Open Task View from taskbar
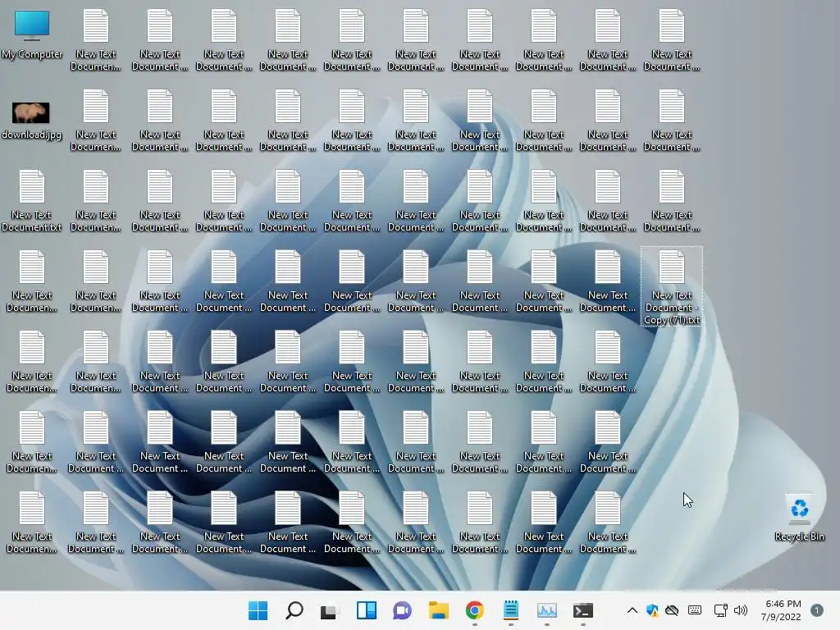The width and height of the screenshot is (840, 630). click(330, 610)
